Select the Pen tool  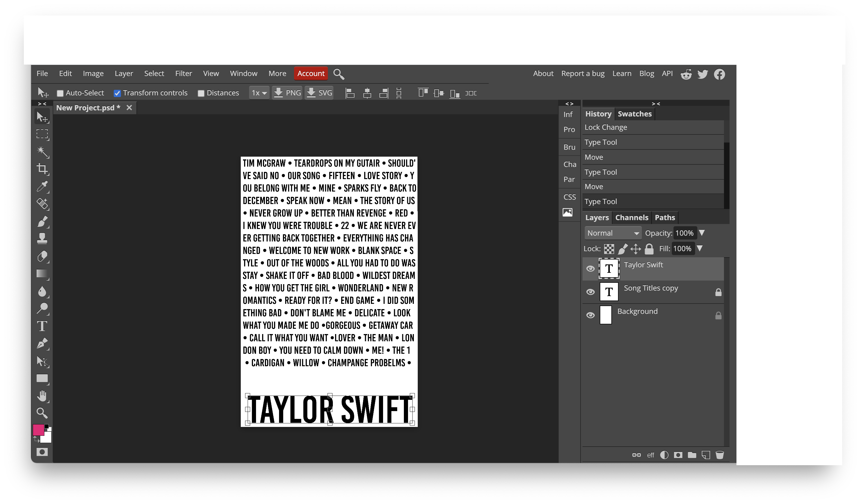(42, 343)
